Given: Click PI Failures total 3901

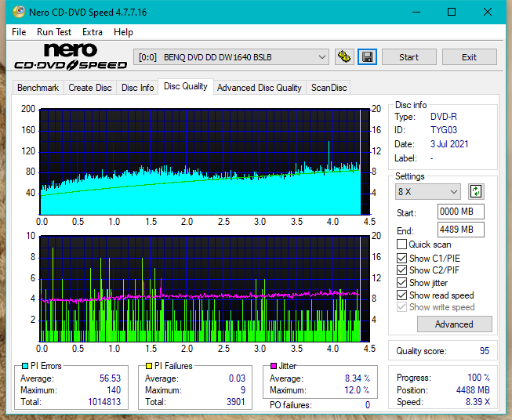Looking at the screenshot, I should point(236,402).
